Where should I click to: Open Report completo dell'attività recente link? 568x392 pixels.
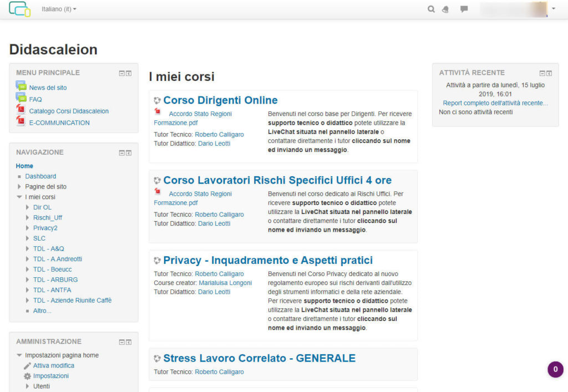point(495,103)
